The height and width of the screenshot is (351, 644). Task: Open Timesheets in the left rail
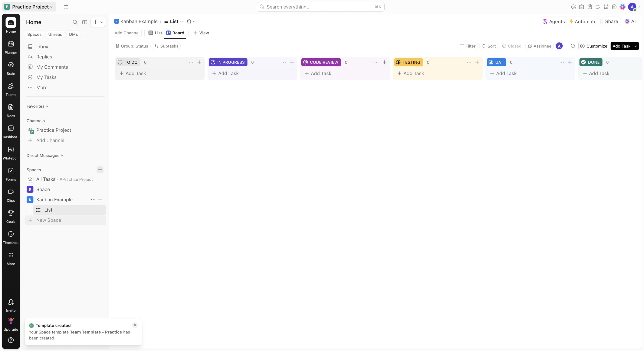tap(11, 237)
